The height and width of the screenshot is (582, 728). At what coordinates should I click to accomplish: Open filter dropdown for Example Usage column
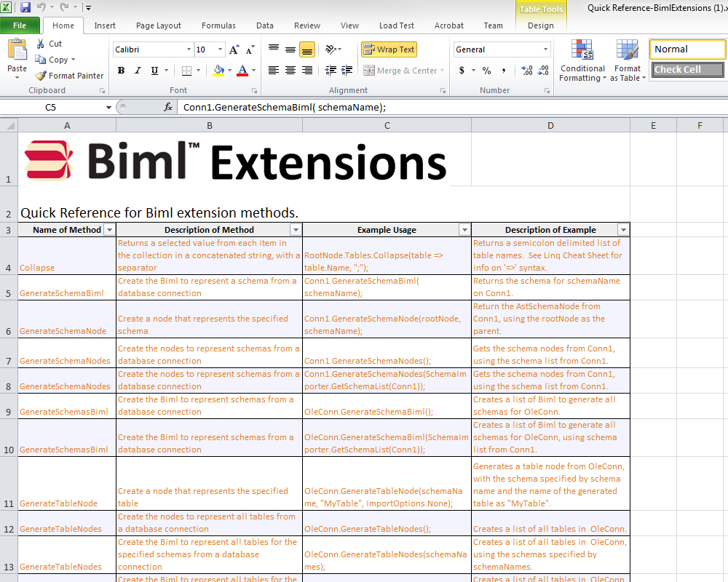click(x=464, y=230)
